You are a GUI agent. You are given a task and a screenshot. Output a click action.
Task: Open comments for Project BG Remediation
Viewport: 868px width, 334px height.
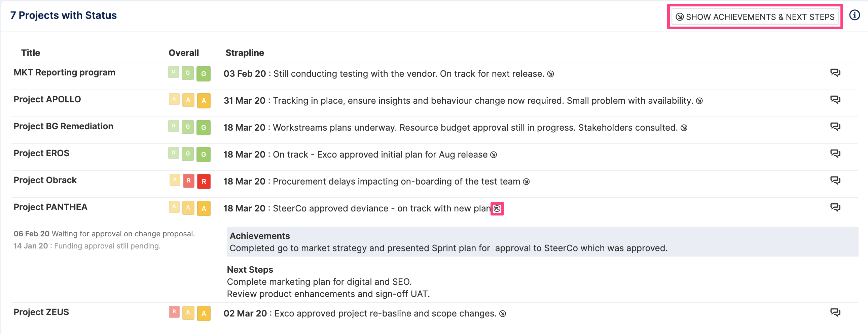click(x=835, y=127)
